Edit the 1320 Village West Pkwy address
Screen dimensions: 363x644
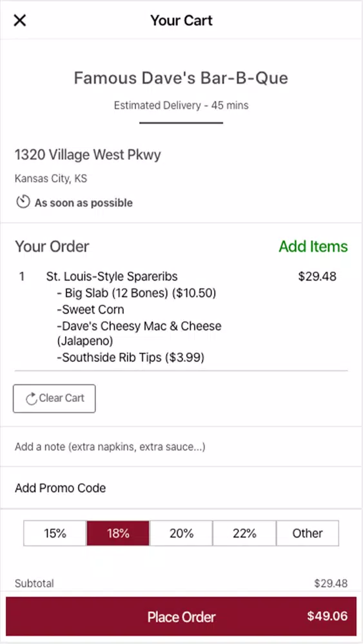[x=88, y=155]
